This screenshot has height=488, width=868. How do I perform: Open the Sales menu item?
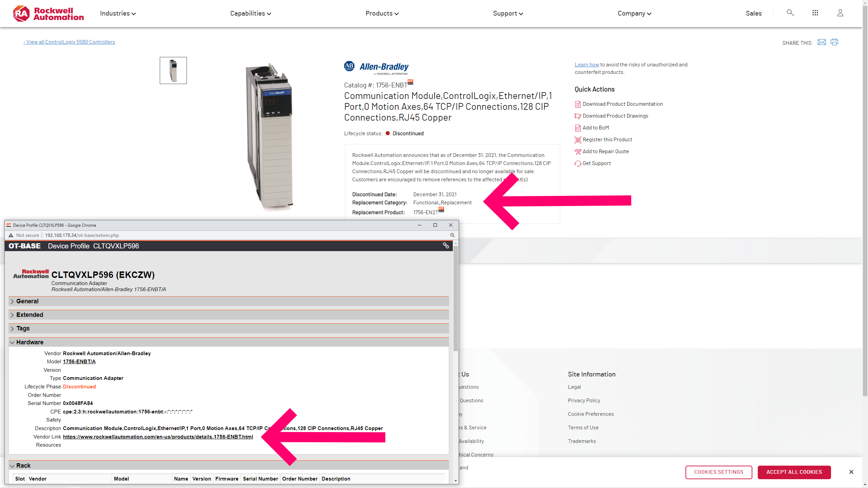click(754, 14)
